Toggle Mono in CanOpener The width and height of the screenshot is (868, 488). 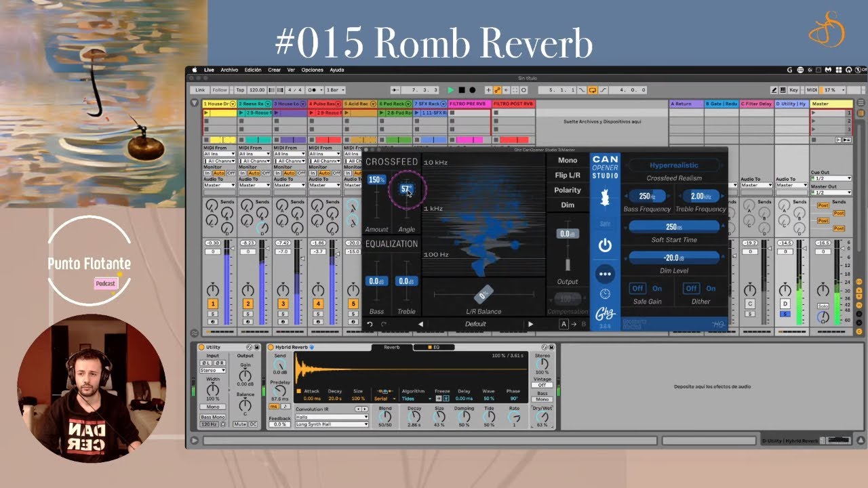coord(568,160)
